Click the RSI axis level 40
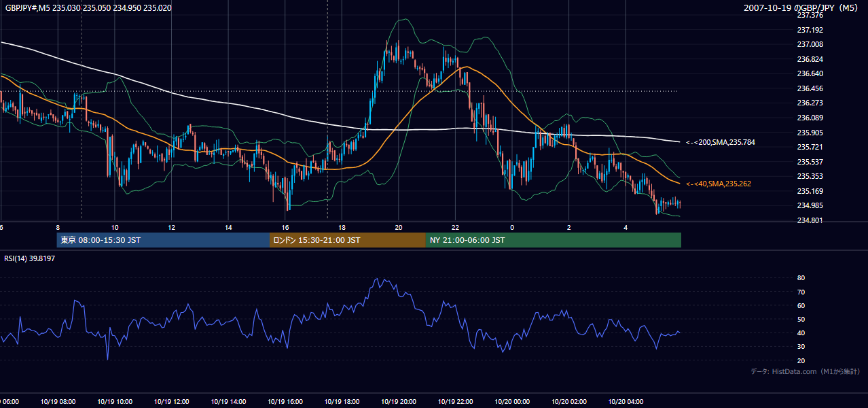The width and height of the screenshot is (868, 408). (x=801, y=333)
